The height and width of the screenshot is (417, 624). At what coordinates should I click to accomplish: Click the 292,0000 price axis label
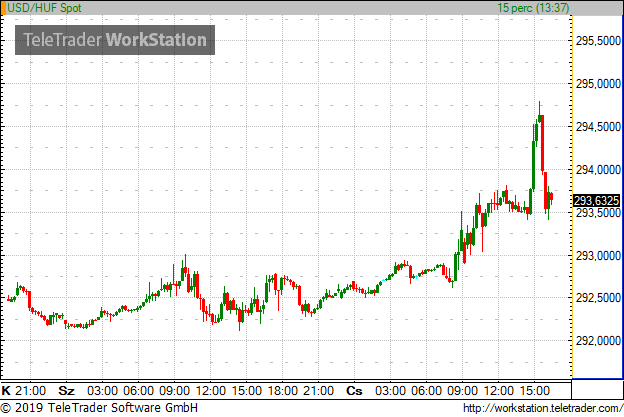598,341
